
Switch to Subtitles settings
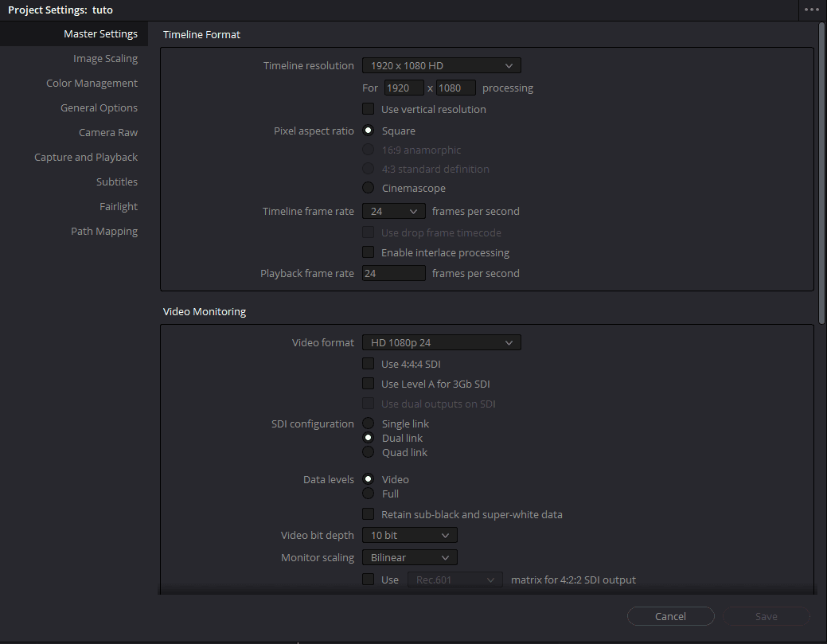pos(116,182)
